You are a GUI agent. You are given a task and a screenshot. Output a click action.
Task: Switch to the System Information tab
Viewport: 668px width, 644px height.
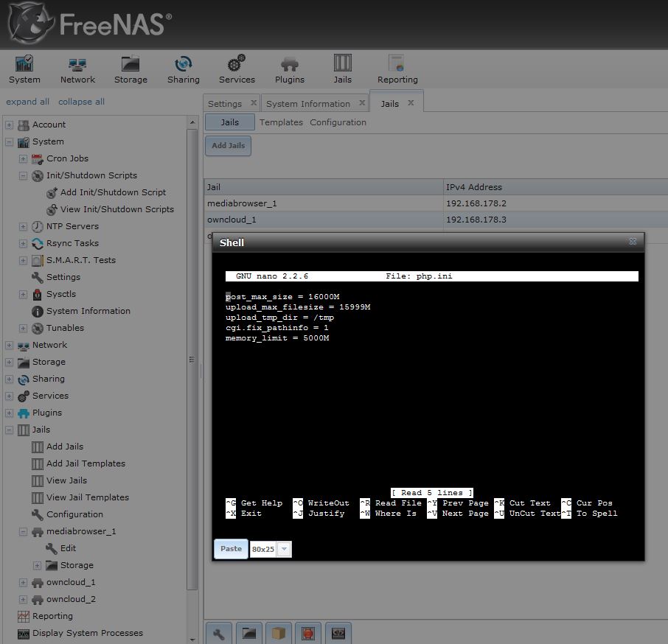tap(307, 104)
